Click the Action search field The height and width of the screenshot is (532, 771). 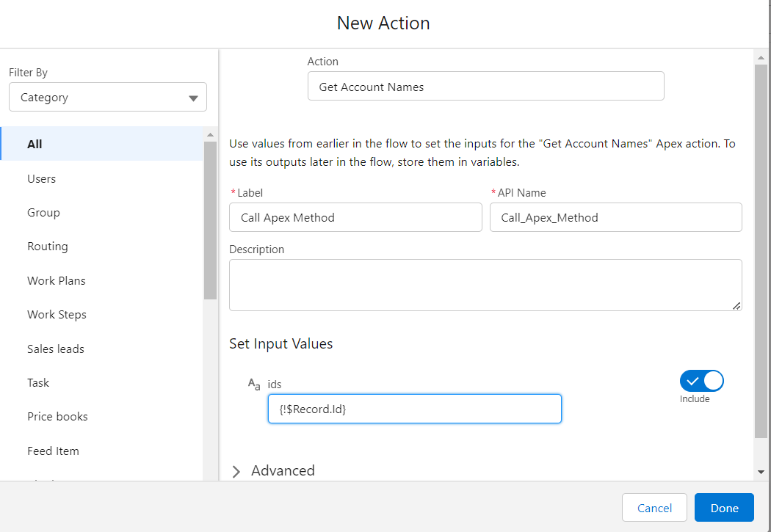pos(485,87)
